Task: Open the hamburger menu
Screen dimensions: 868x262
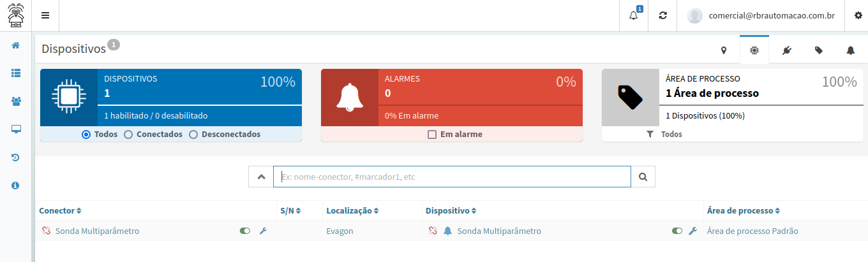Action: [45, 15]
